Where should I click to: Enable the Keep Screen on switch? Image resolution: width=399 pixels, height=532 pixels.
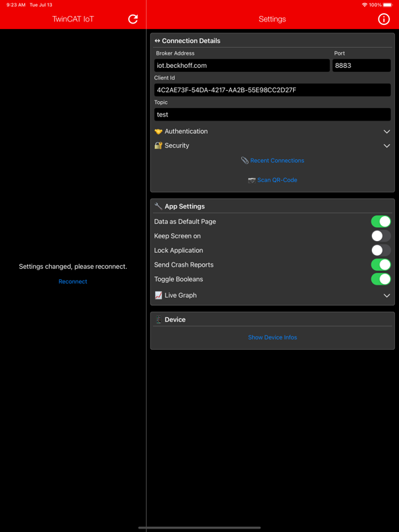[x=381, y=236]
